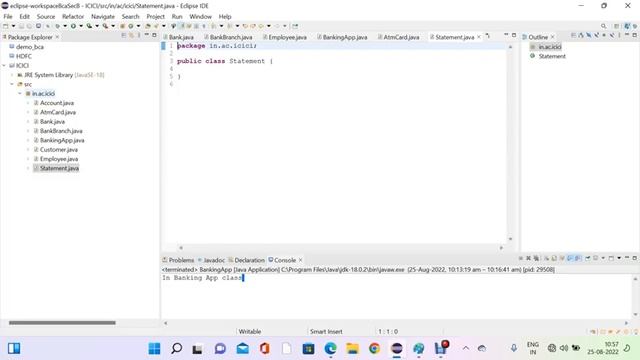This screenshot has width=640, height=360.
Task: Open the Navigate menu
Action: pos(103,16)
